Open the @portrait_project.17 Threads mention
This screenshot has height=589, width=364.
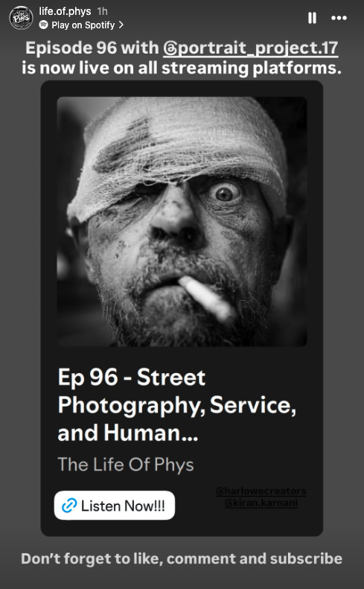(251, 48)
